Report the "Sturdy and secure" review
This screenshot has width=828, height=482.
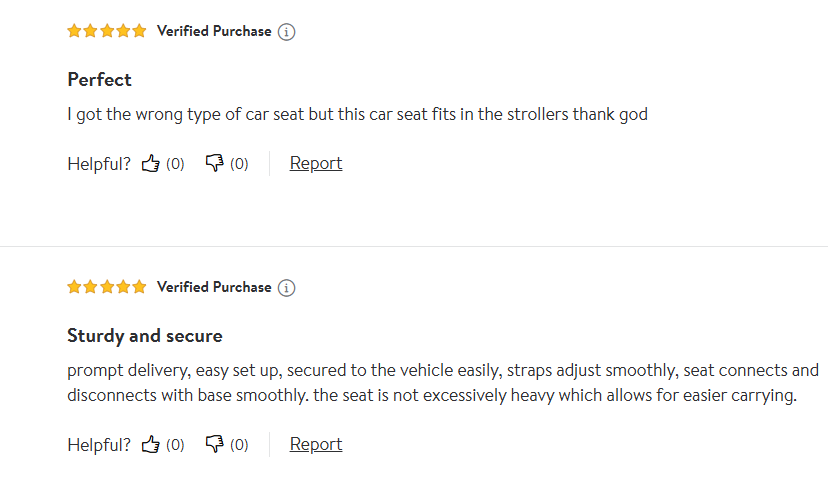pyautogui.click(x=316, y=444)
